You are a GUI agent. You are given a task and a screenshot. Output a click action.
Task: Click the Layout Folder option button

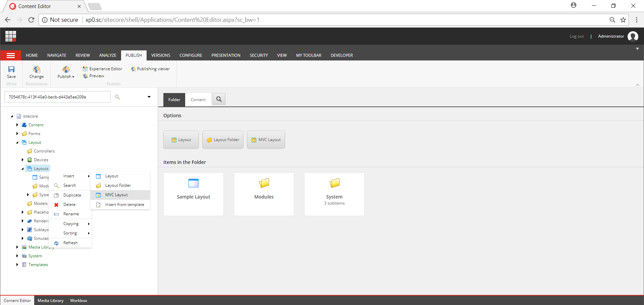(x=223, y=140)
